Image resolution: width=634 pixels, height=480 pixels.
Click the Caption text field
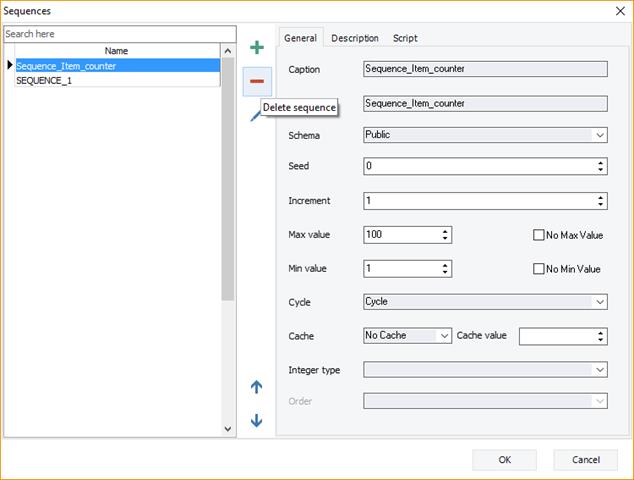coord(485,69)
